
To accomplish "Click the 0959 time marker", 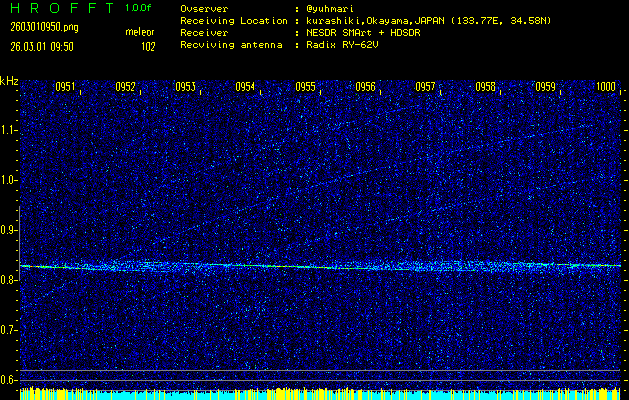I will pyautogui.click(x=546, y=87).
